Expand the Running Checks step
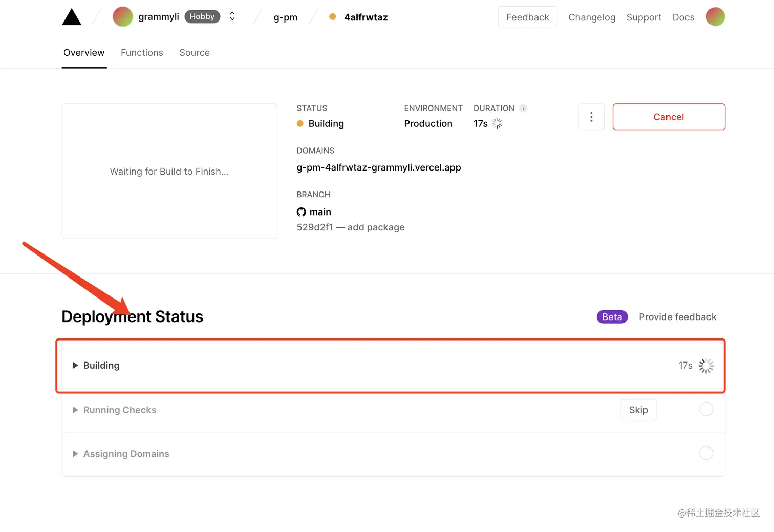This screenshot has height=532, width=774. pos(75,410)
